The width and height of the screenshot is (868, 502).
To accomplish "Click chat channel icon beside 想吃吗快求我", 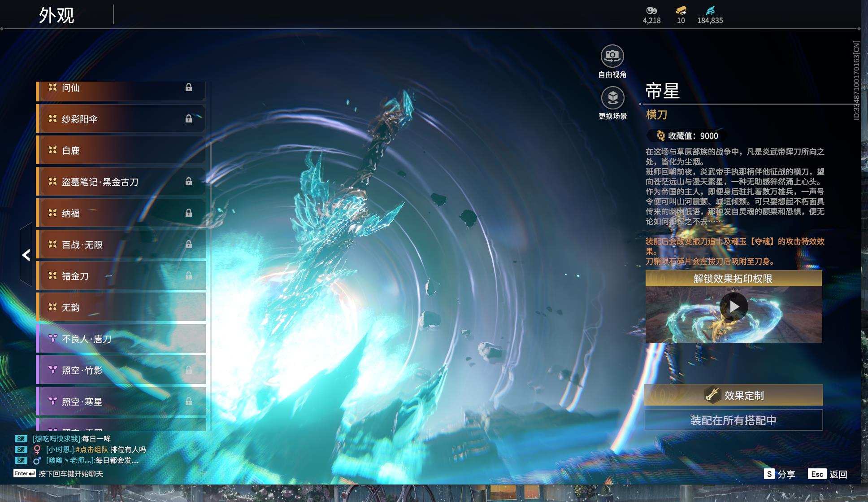I will point(21,439).
